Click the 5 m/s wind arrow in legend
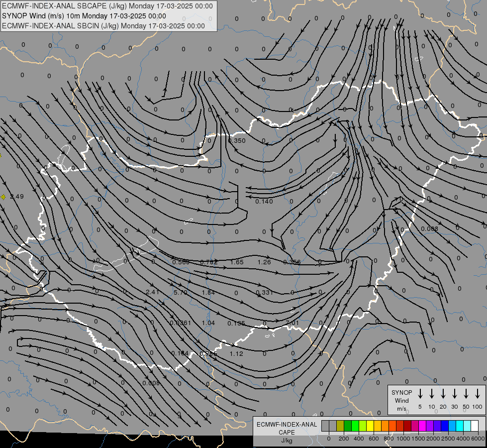The image size is (487, 448). click(420, 394)
